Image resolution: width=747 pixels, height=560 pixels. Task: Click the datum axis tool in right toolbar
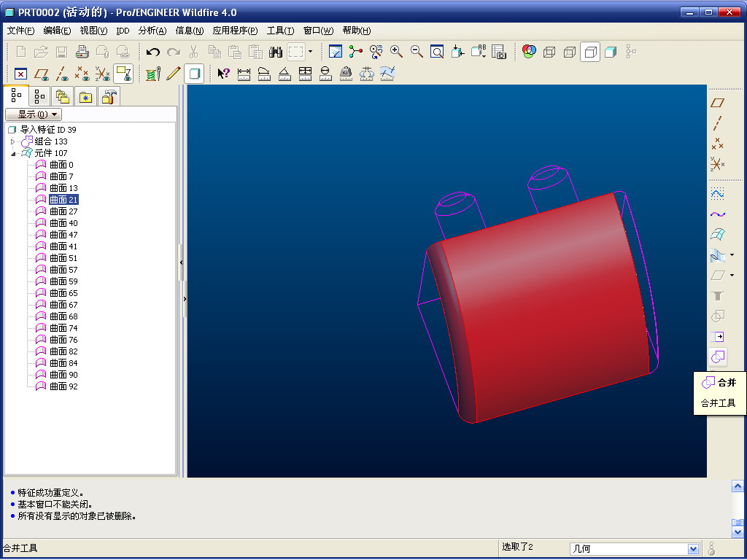tap(718, 123)
